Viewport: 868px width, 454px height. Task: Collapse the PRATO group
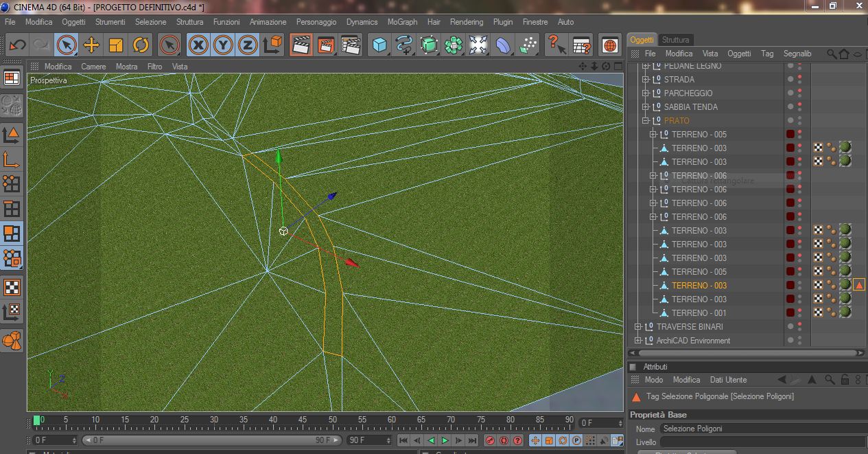pyautogui.click(x=645, y=121)
